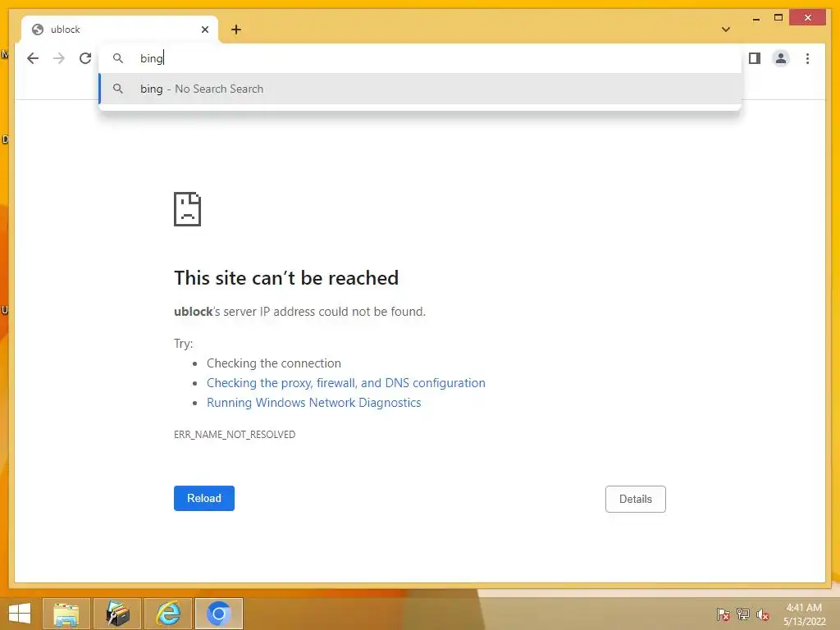Image resolution: width=840 pixels, height=630 pixels.
Task: Open File Explorer from the taskbar
Action: 66,614
